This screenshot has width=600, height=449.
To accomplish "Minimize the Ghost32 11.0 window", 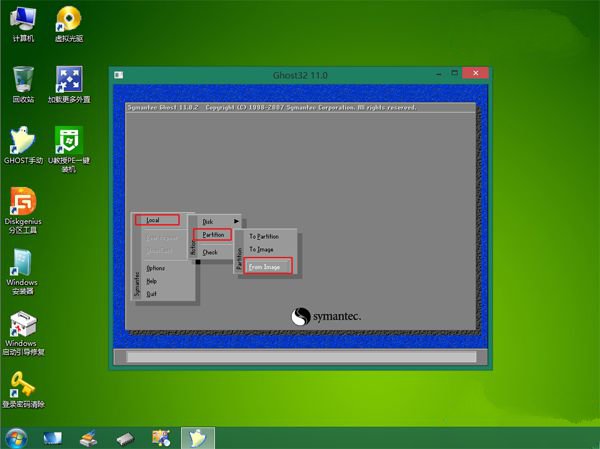I will point(439,73).
